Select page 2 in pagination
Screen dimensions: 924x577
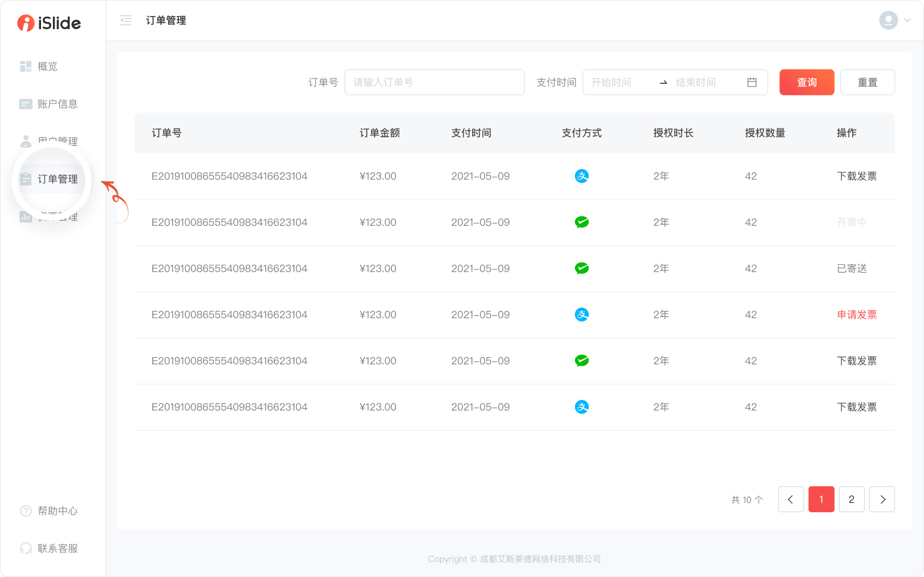(851, 499)
